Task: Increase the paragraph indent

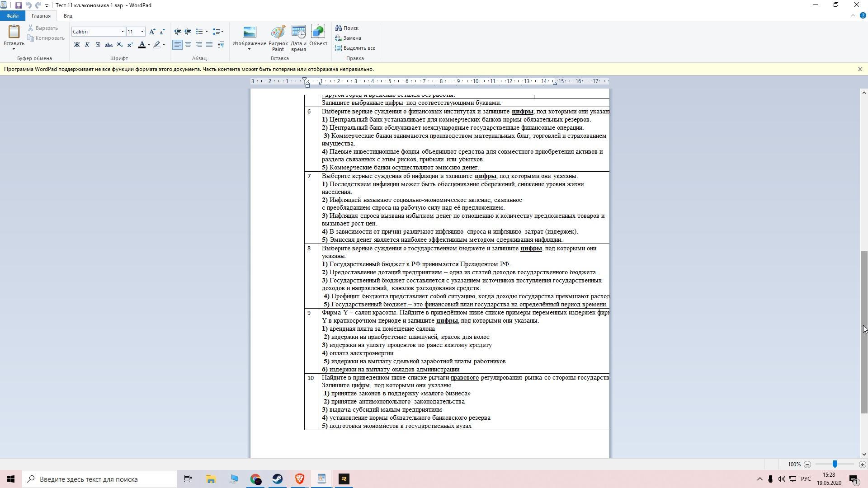Action: pyautogui.click(x=188, y=32)
